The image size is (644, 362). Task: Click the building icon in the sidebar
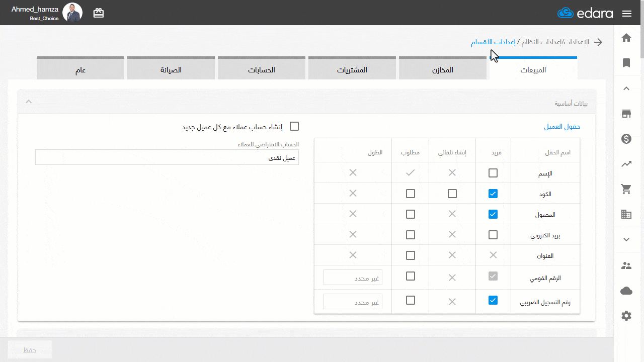626,214
